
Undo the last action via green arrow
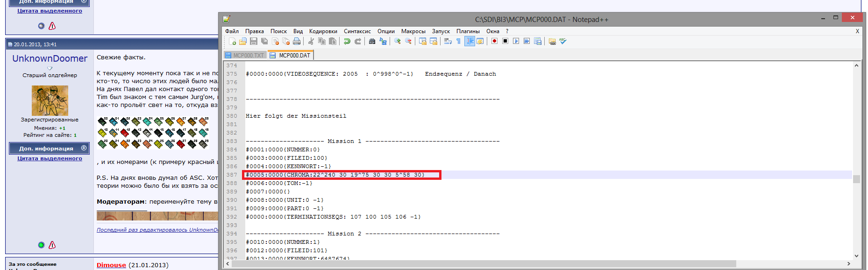347,41
